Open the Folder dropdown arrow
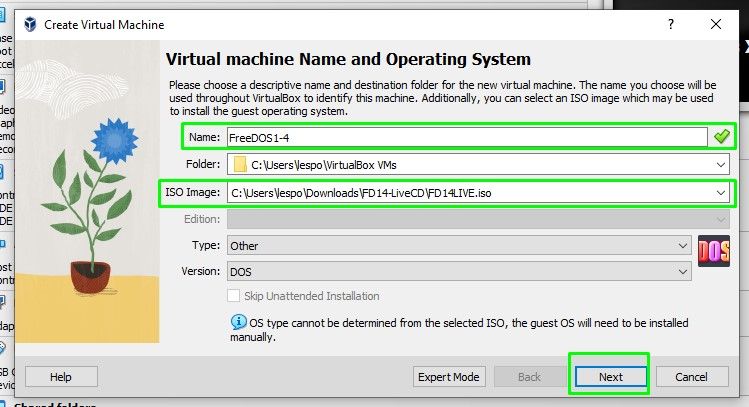The image size is (749, 407). pyautogui.click(x=720, y=165)
